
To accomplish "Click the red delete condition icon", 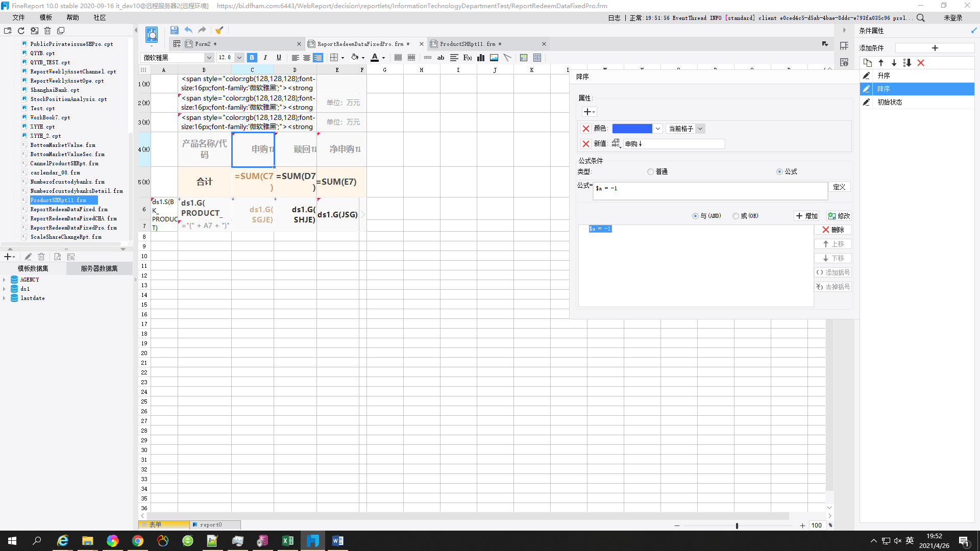I will 921,63.
